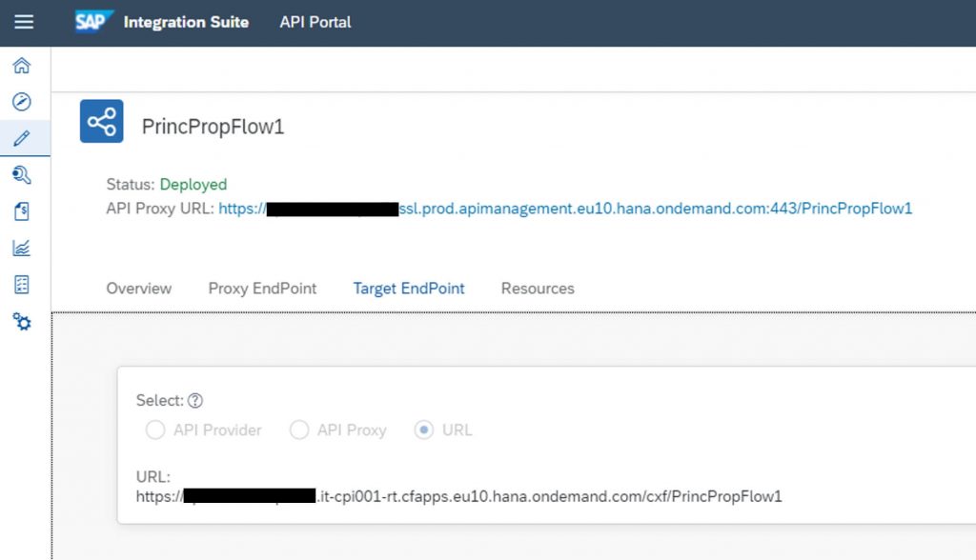
Task: Open the API Proxy URL link
Action: pos(565,209)
